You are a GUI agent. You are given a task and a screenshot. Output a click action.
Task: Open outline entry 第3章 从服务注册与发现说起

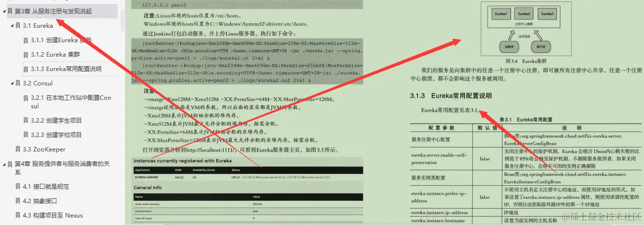coord(53,11)
